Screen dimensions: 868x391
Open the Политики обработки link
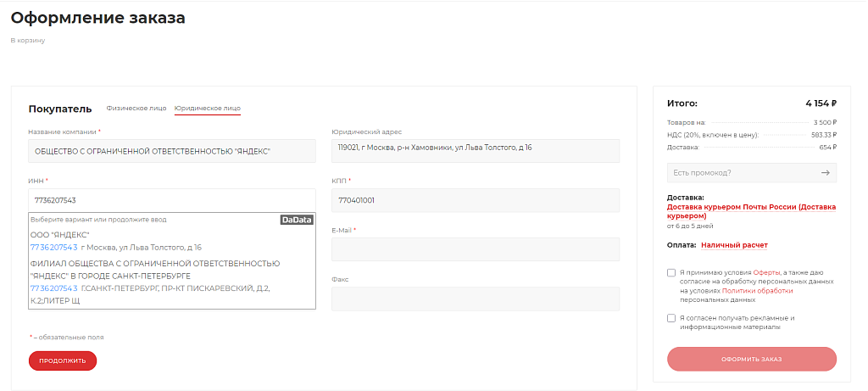pyautogui.click(x=757, y=290)
